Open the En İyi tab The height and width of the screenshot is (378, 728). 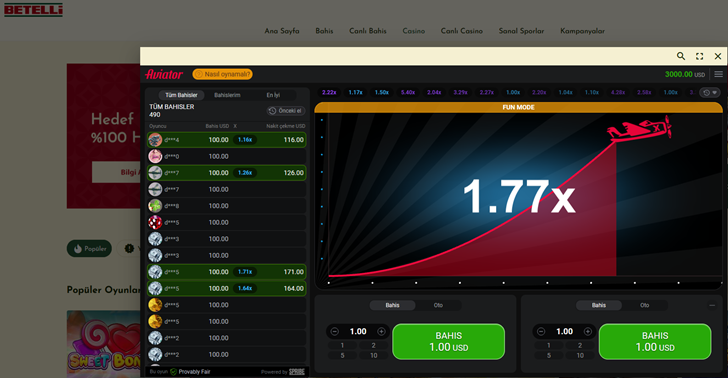pos(273,95)
